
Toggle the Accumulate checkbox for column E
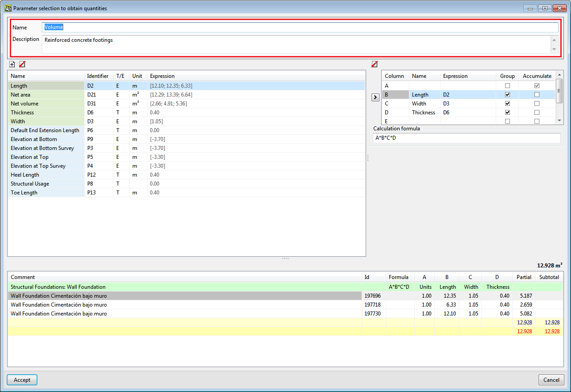pyautogui.click(x=537, y=121)
